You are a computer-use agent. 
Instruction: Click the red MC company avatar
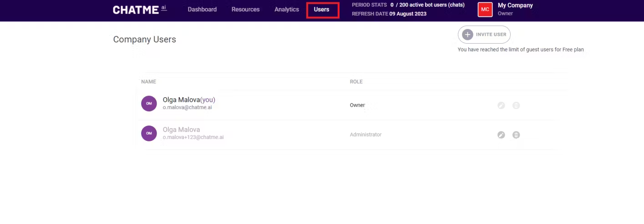(485, 10)
